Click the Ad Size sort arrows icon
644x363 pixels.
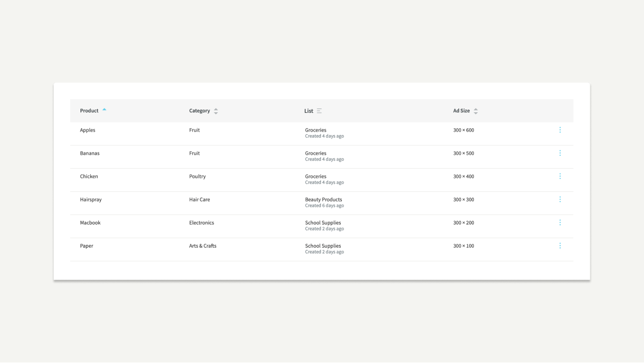(x=475, y=111)
